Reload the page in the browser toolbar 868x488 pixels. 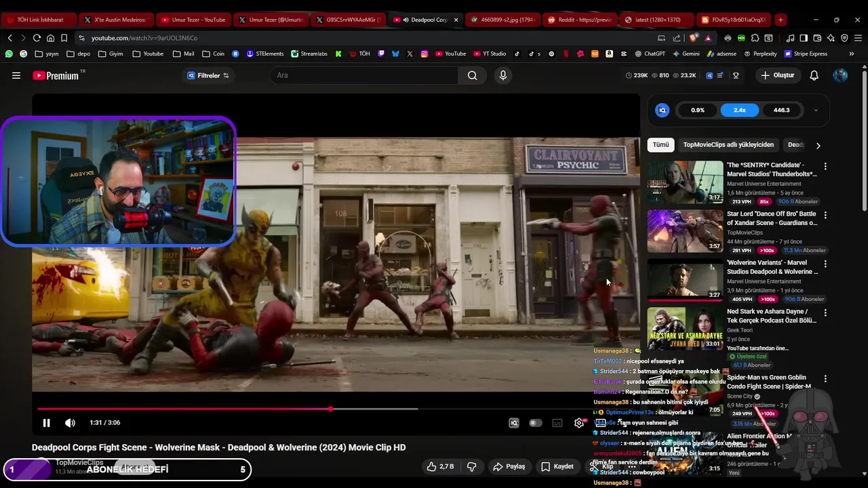(x=37, y=38)
